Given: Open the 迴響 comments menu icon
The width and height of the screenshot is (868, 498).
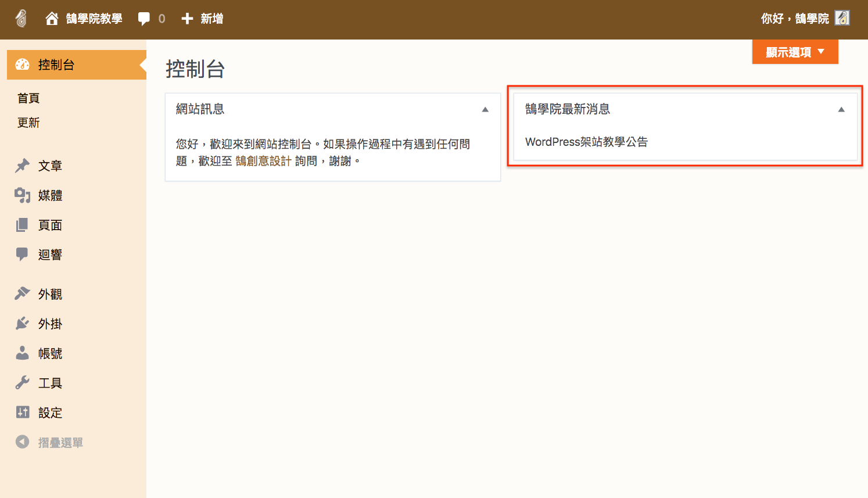Looking at the screenshot, I should point(22,255).
